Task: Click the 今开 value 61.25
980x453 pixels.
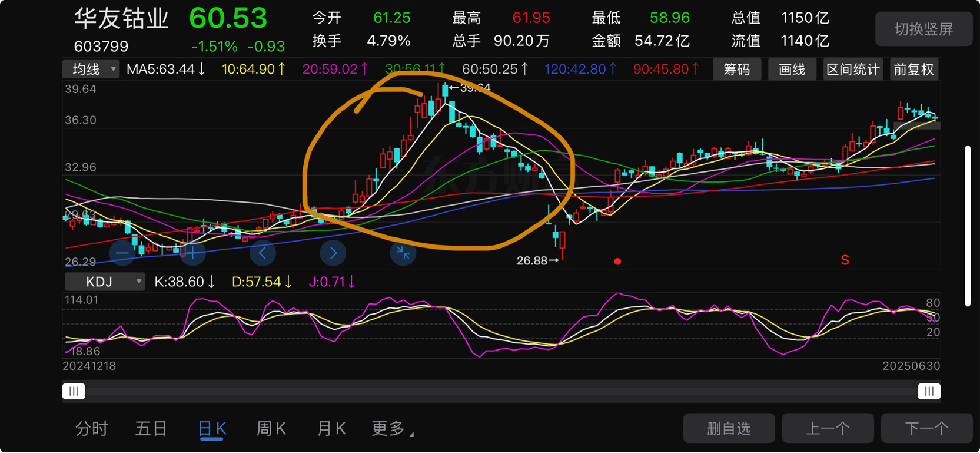Action: [392, 18]
